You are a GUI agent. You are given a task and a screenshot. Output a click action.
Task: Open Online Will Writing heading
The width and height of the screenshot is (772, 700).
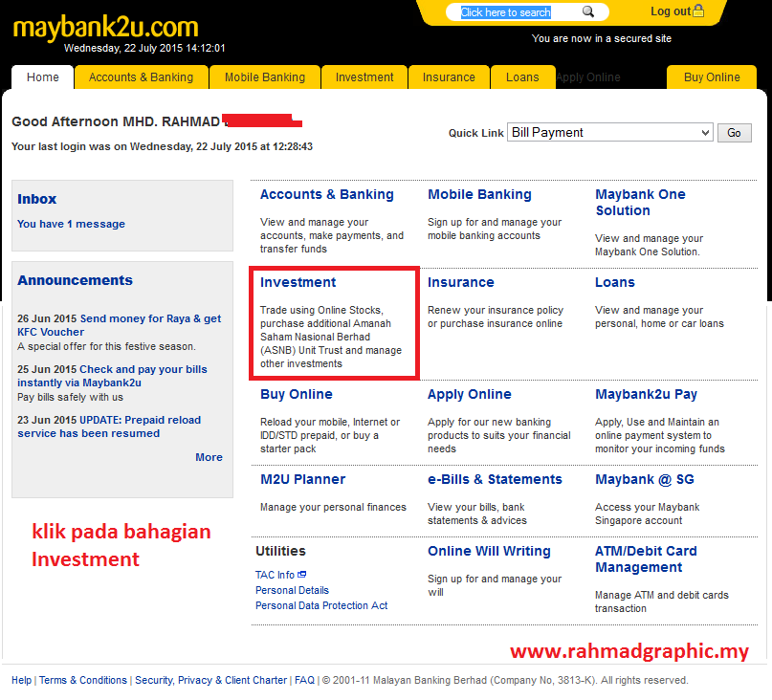489,552
